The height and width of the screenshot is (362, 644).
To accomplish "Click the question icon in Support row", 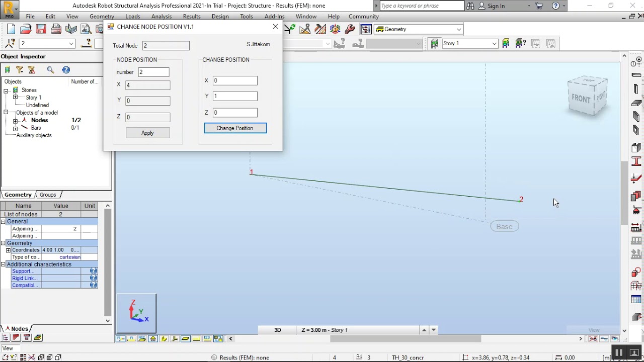I will coord(93,271).
